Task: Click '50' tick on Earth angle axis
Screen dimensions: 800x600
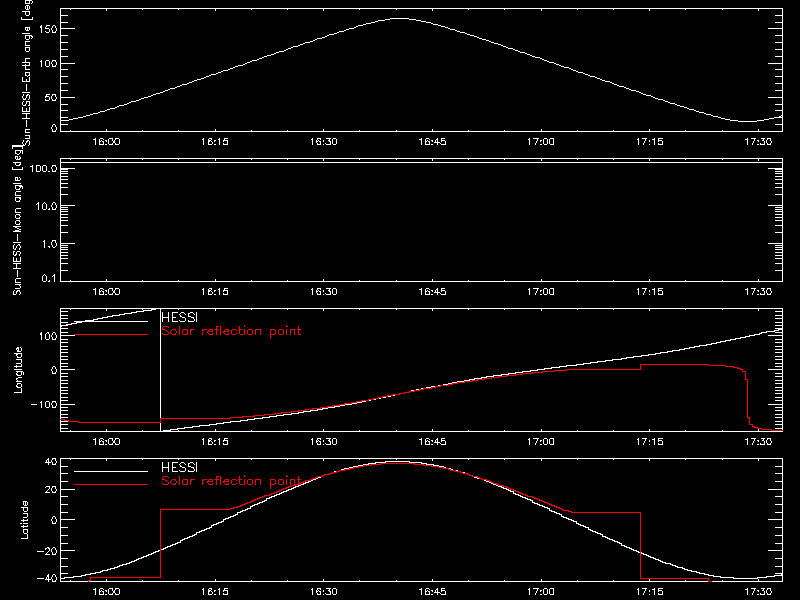Action: pyautogui.click(x=51, y=97)
